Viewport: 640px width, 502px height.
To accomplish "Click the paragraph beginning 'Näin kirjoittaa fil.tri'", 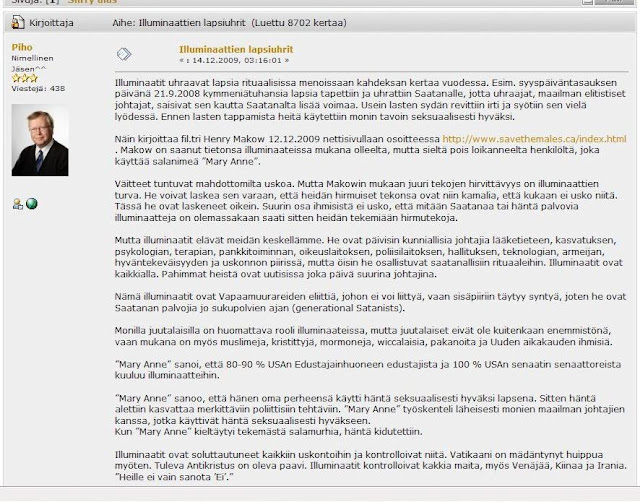I will 370,150.
